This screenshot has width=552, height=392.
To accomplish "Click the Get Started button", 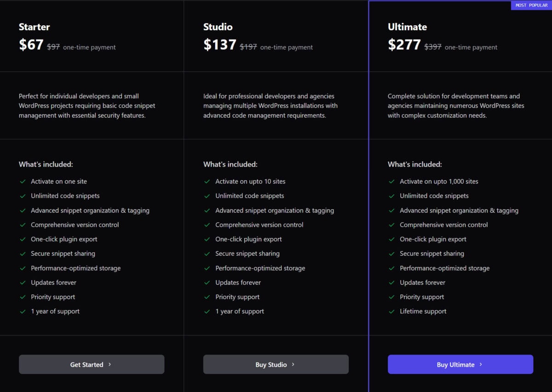I will (x=92, y=364).
